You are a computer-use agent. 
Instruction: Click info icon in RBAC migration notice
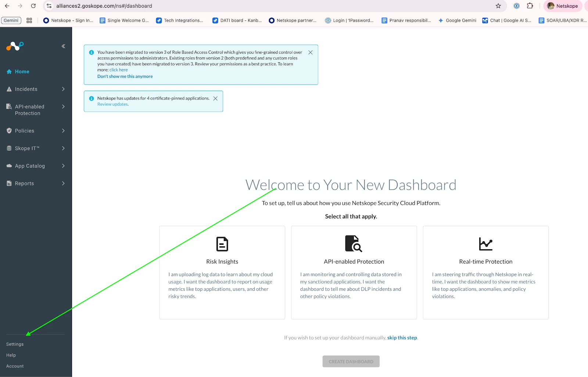point(92,52)
